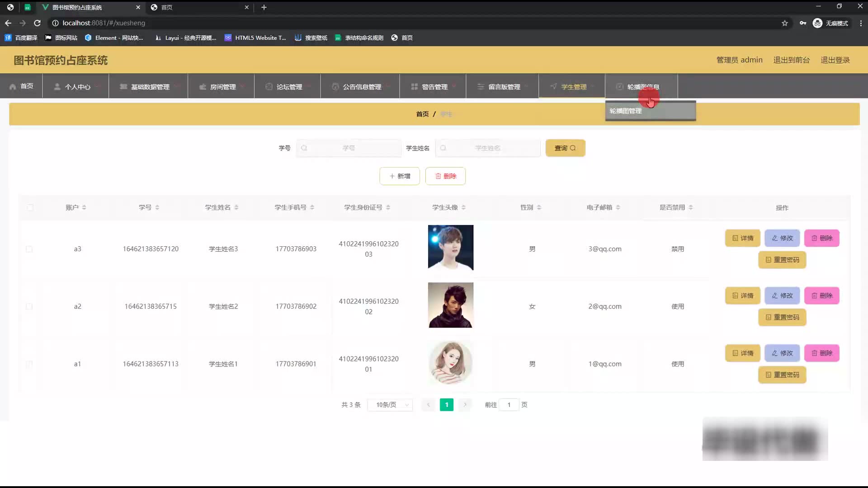Image resolution: width=868 pixels, height=488 pixels.
Task: Click the browser reload page icon
Action: tap(38, 23)
